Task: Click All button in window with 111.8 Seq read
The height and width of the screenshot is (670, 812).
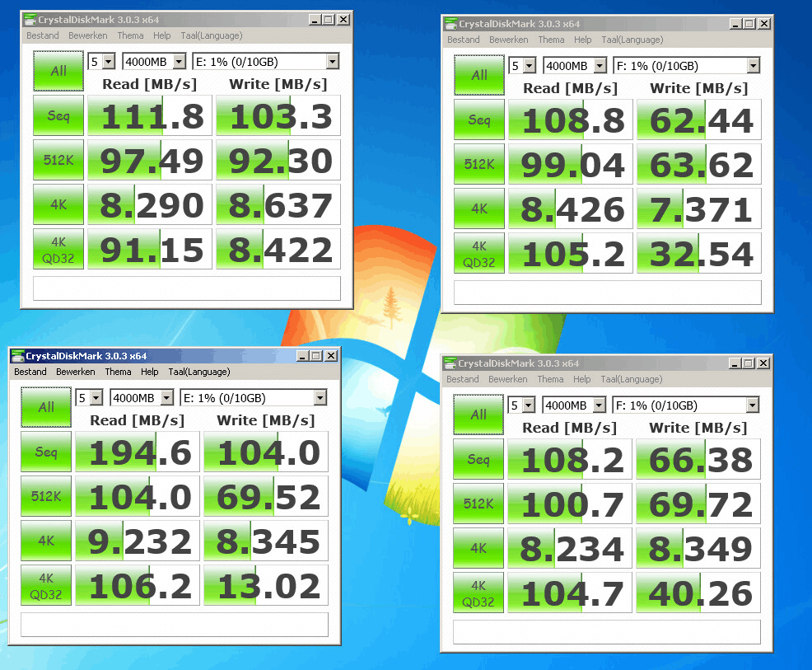Action: (58, 71)
